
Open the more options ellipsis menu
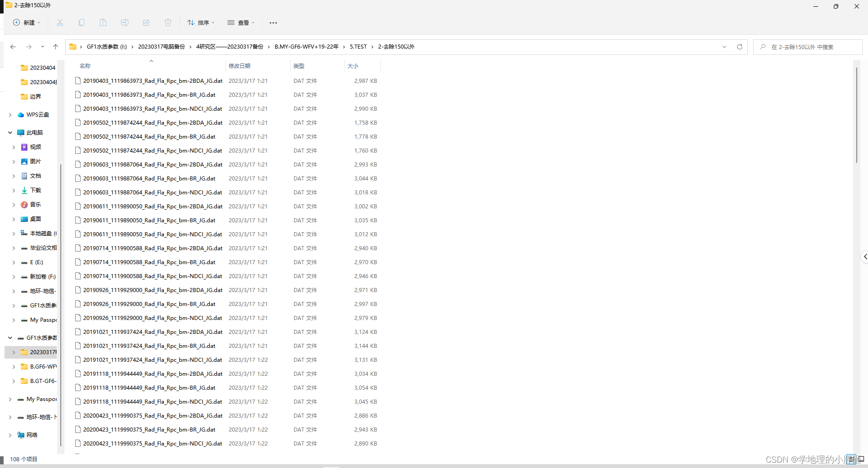(x=273, y=22)
